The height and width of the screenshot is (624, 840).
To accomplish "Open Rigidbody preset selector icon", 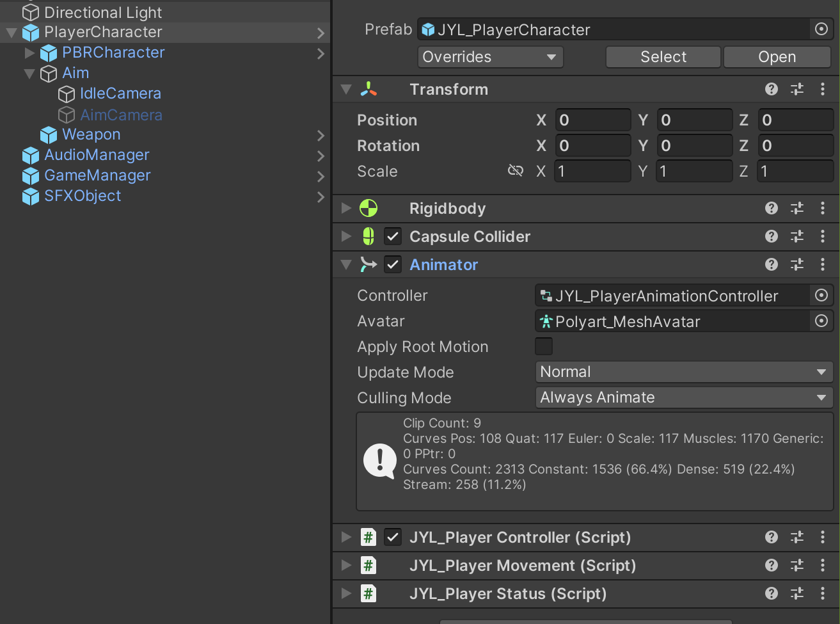I will point(797,208).
